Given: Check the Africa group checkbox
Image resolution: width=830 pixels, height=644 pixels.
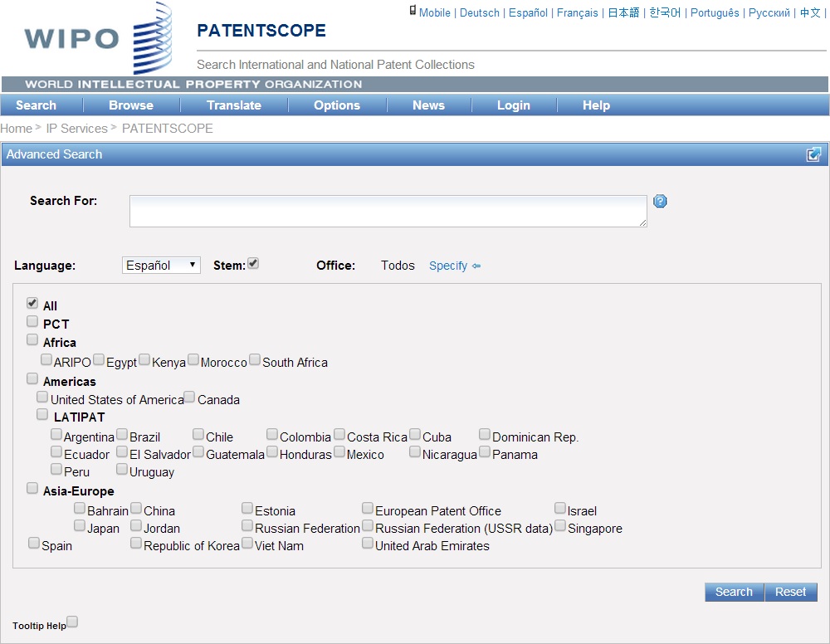Looking at the screenshot, I should [32, 339].
